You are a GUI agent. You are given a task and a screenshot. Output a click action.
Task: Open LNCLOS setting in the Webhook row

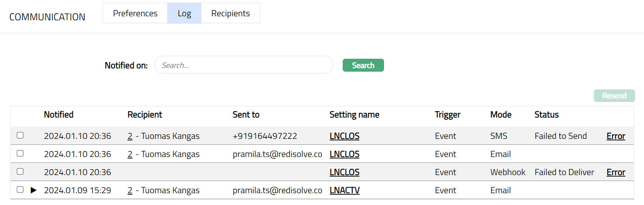pyautogui.click(x=344, y=172)
